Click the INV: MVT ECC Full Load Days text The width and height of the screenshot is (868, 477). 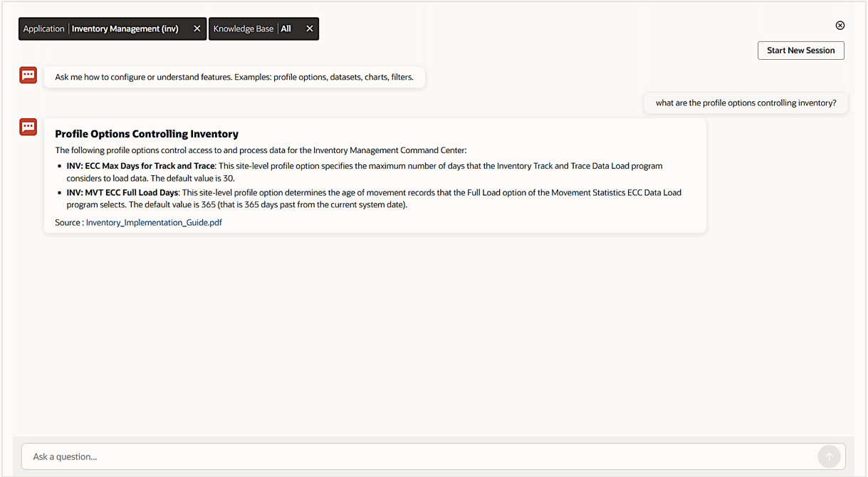pyautogui.click(x=122, y=192)
